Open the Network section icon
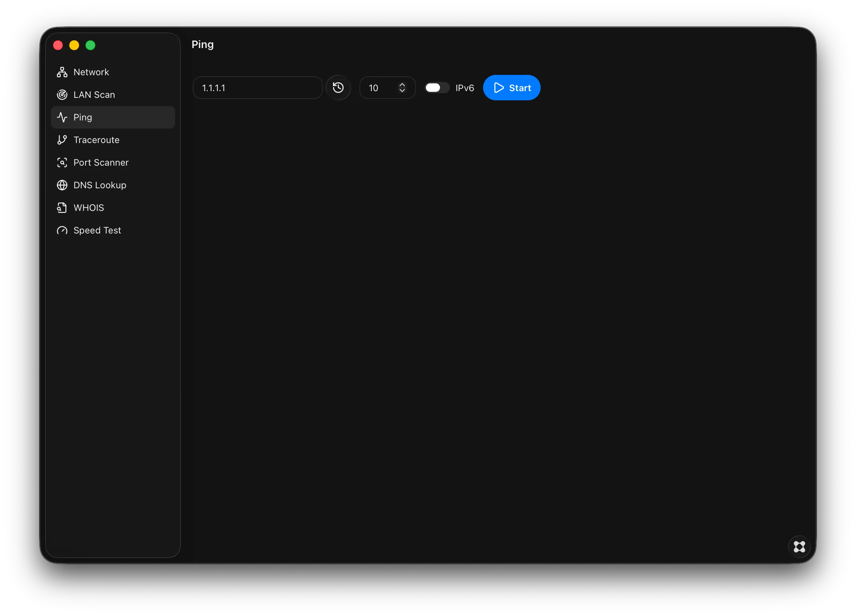 click(x=62, y=72)
